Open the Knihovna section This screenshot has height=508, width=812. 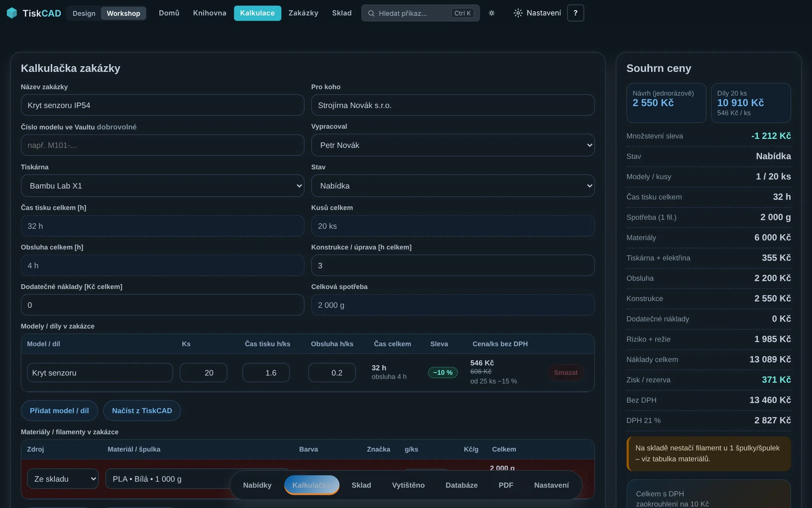[209, 13]
